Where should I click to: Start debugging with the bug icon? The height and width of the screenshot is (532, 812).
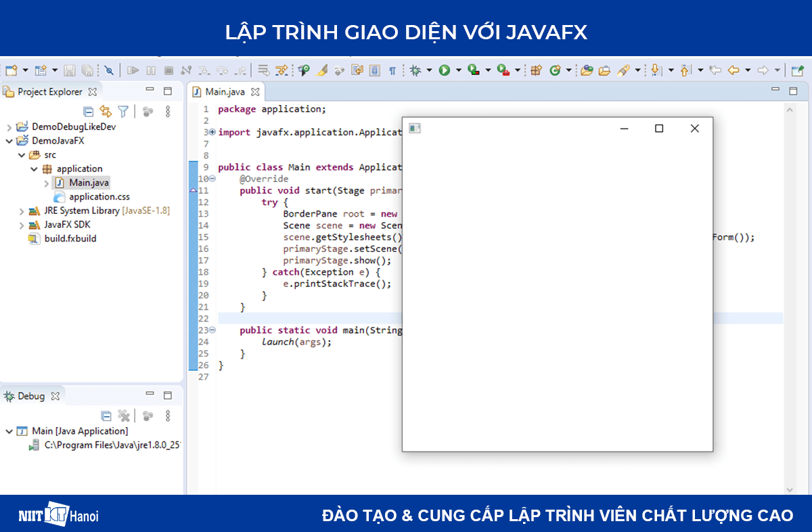pos(415,69)
